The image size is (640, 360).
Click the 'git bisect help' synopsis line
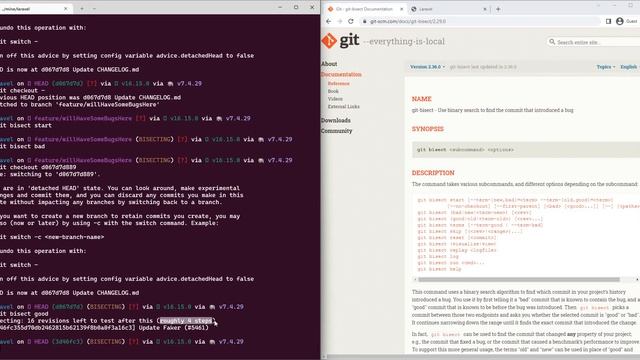(x=439, y=269)
